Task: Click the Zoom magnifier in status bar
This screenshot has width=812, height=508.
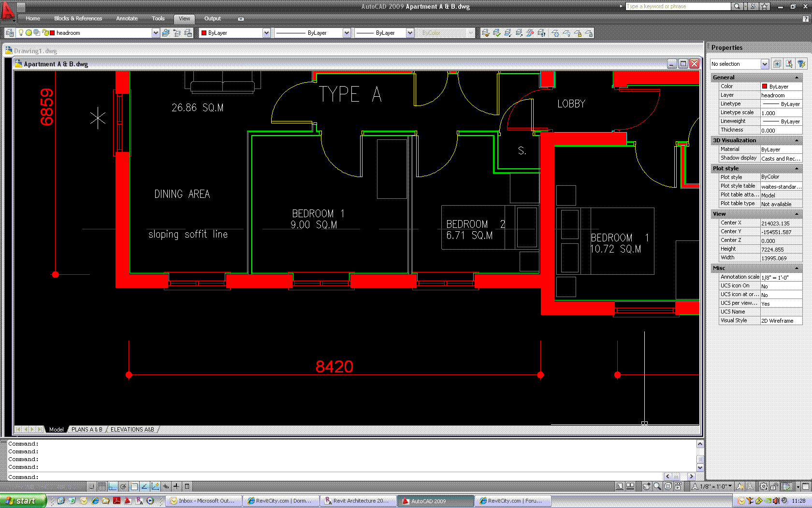Action: (x=657, y=486)
